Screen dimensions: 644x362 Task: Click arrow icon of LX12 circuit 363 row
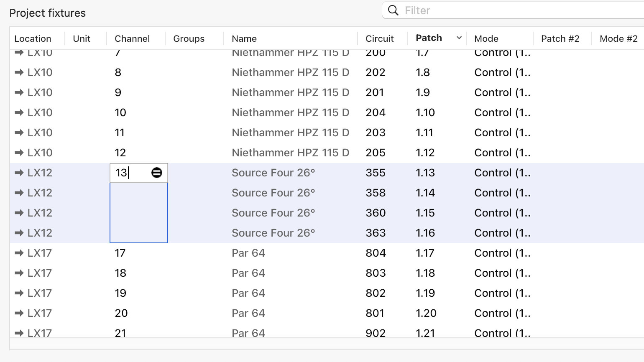[x=19, y=233]
